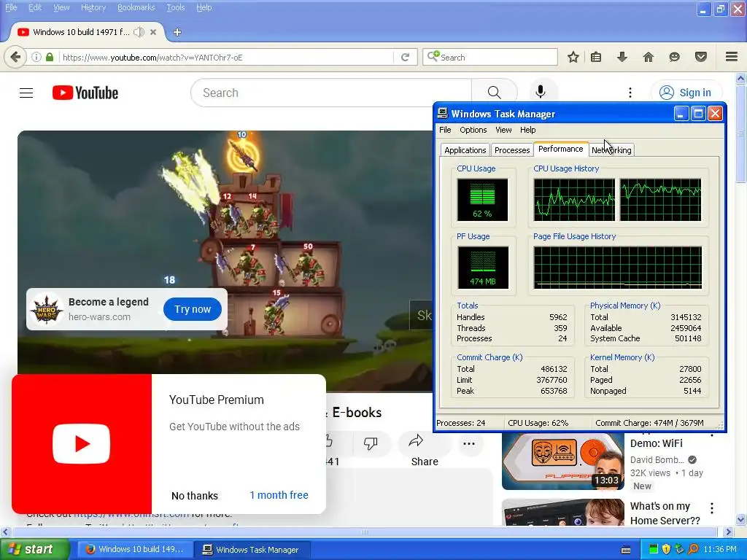Open Firefox Edit menu

point(35,7)
